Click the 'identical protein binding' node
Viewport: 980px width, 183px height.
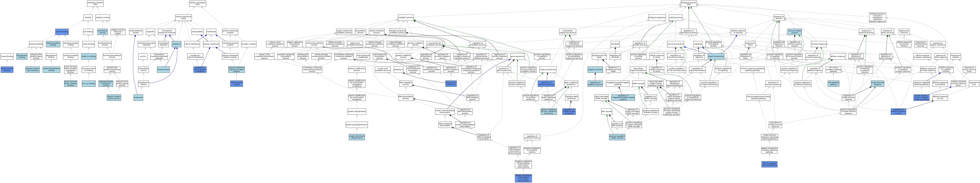[53, 44]
